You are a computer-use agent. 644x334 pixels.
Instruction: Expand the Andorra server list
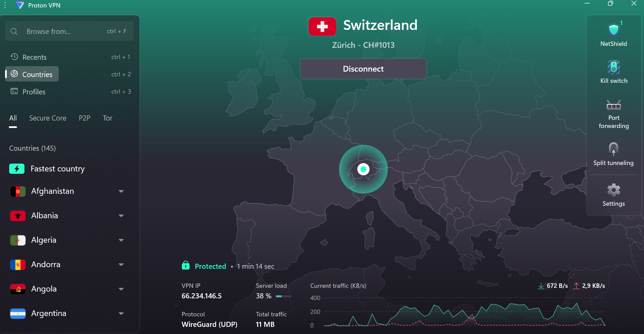[121, 265]
